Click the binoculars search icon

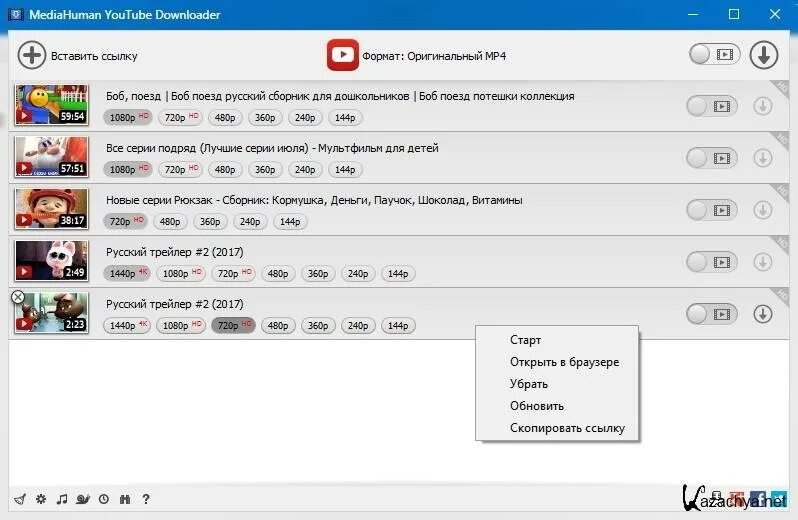(125, 499)
